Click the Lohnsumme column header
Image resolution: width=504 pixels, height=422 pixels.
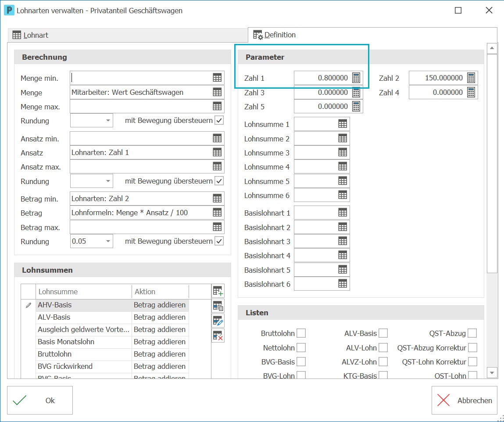point(84,292)
